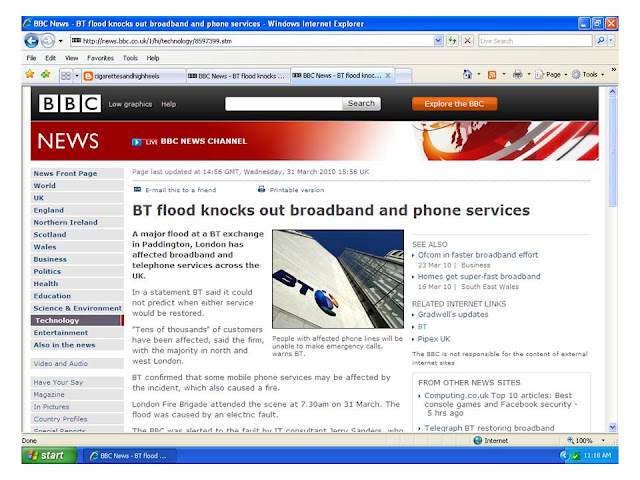Open the Edit menu
This screenshot has width=640, height=480.
51,58
